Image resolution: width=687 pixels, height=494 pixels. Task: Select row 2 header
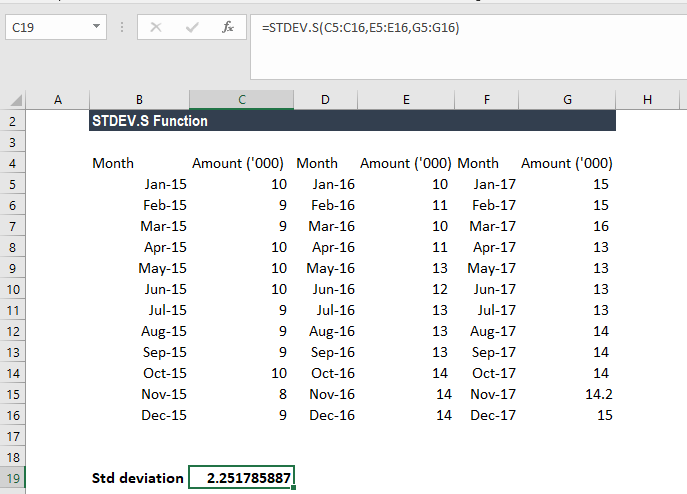13,121
